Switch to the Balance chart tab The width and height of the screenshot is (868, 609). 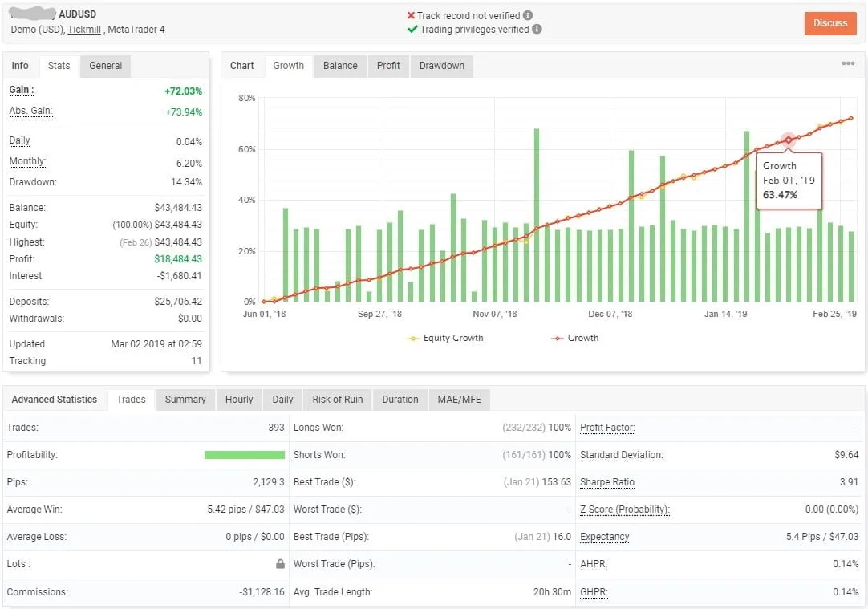click(339, 66)
